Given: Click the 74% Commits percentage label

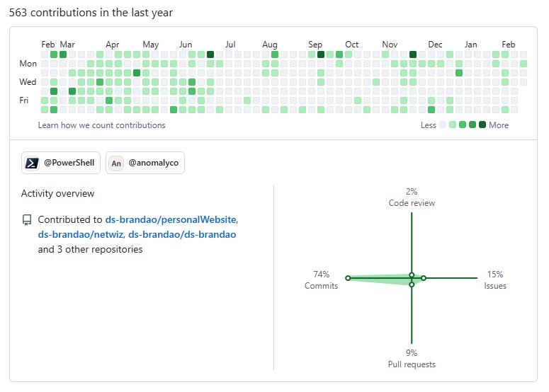Looking at the screenshot, I should (x=322, y=275).
